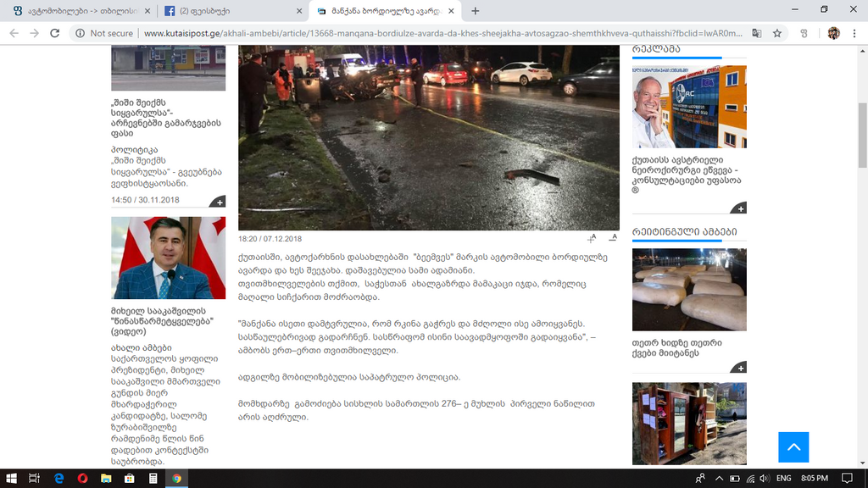Expand plus beside 14:50 / 30.11.2018
Image resolution: width=868 pixels, height=488 pixels.
(x=220, y=202)
